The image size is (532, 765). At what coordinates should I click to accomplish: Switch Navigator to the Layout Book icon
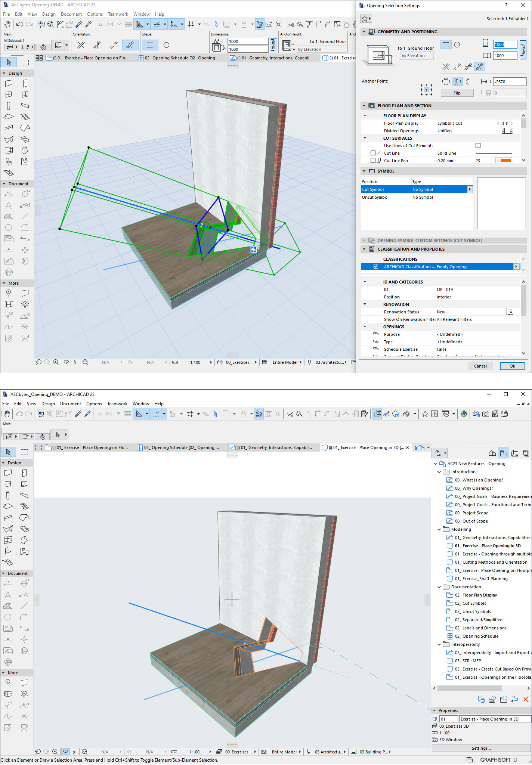[515, 453]
